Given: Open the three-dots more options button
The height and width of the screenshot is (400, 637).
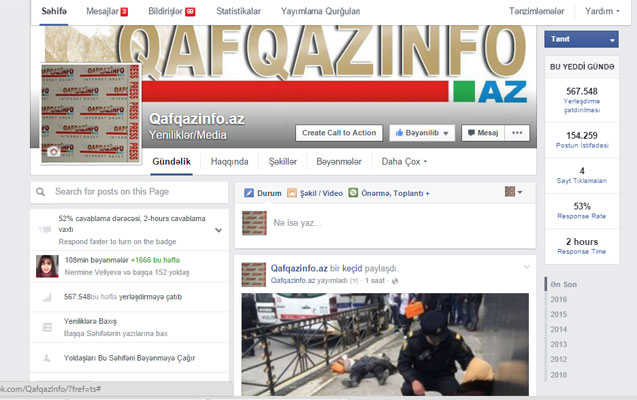Looking at the screenshot, I should coord(517,133).
